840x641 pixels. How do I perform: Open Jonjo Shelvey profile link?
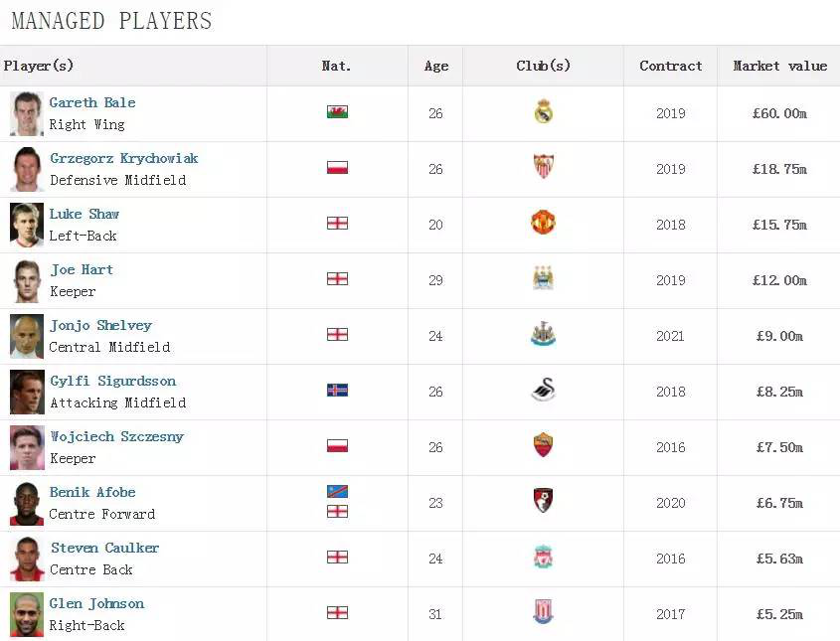tap(101, 325)
